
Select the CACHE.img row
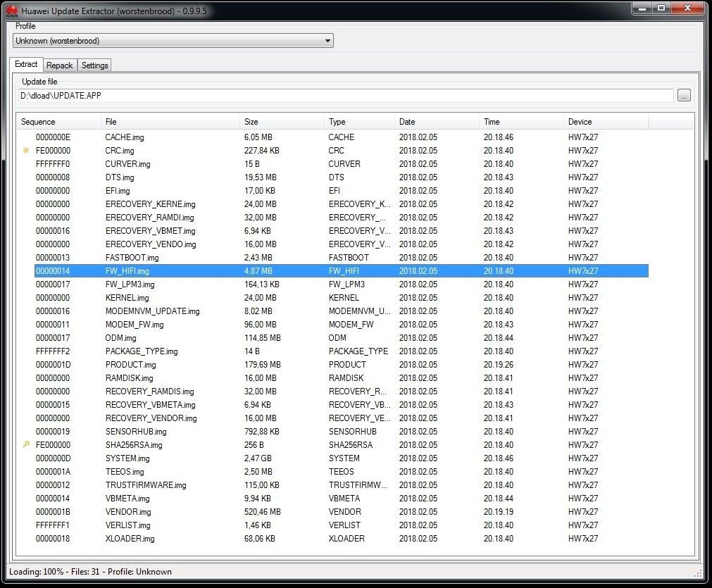pos(342,137)
